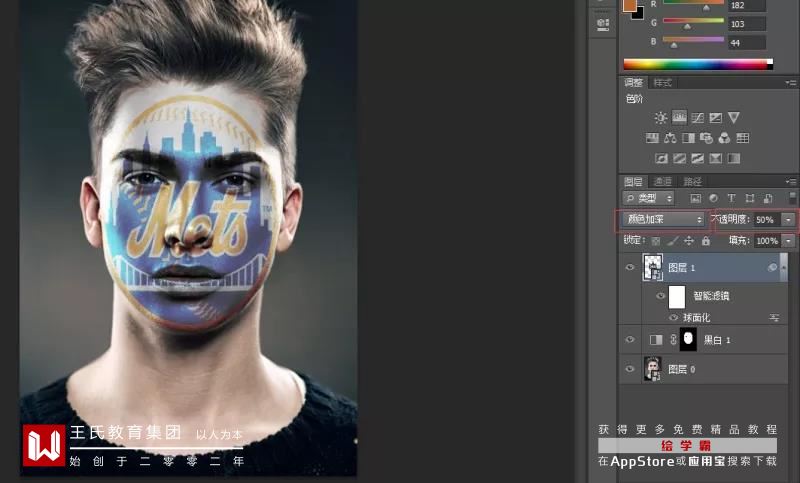Click smart filter indicator on 图层 1
The image size is (800, 483).
click(772, 268)
